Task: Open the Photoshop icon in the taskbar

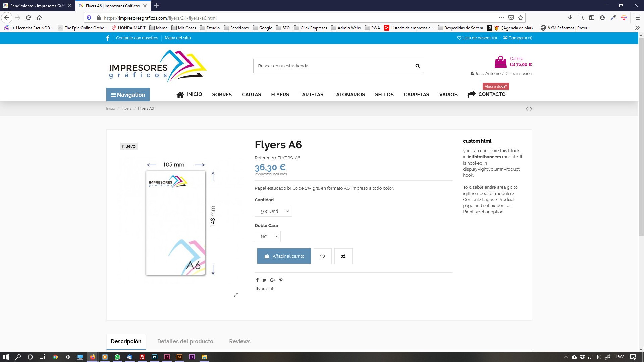Action: tap(155, 357)
